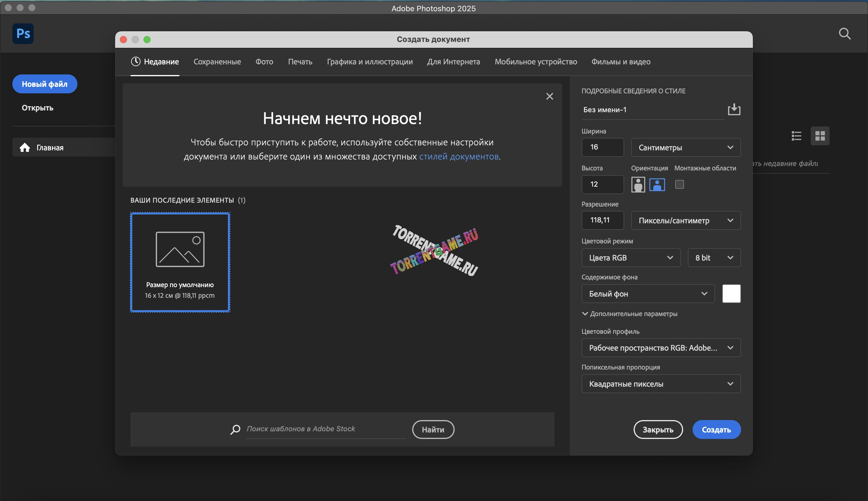Open the Фильмы и видео tab
The image size is (868, 501).
coord(621,62)
